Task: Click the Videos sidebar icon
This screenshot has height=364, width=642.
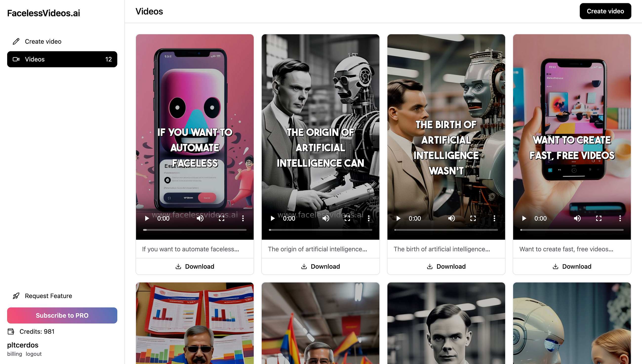Action: click(16, 59)
